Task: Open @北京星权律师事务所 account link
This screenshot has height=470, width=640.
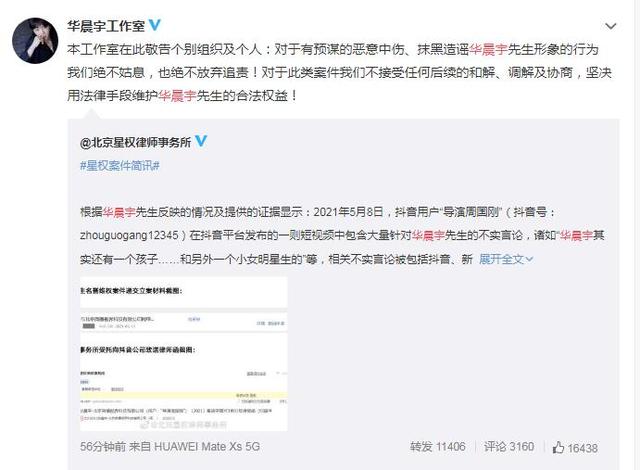Action: [136, 142]
